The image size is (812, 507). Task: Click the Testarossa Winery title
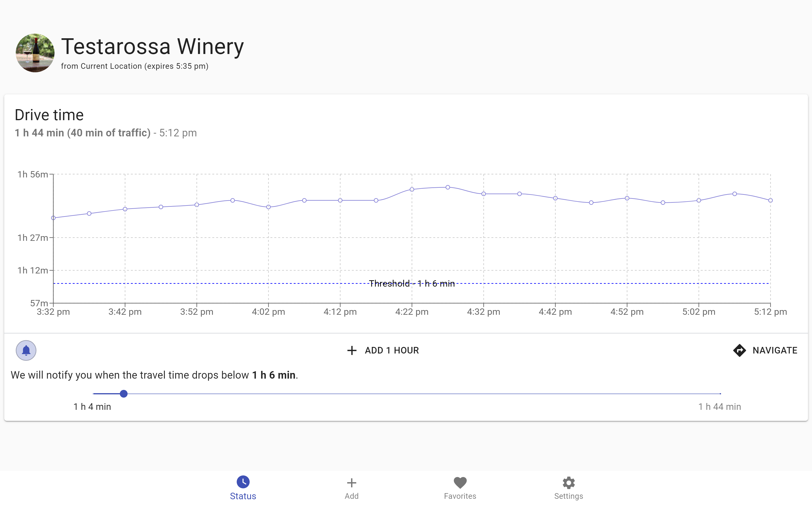(152, 46)
